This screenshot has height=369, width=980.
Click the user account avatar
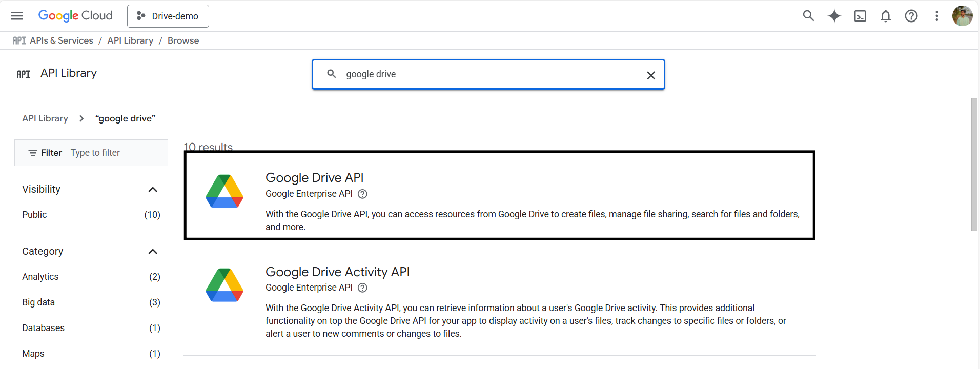pyautogui.click(x=962, y=16)
